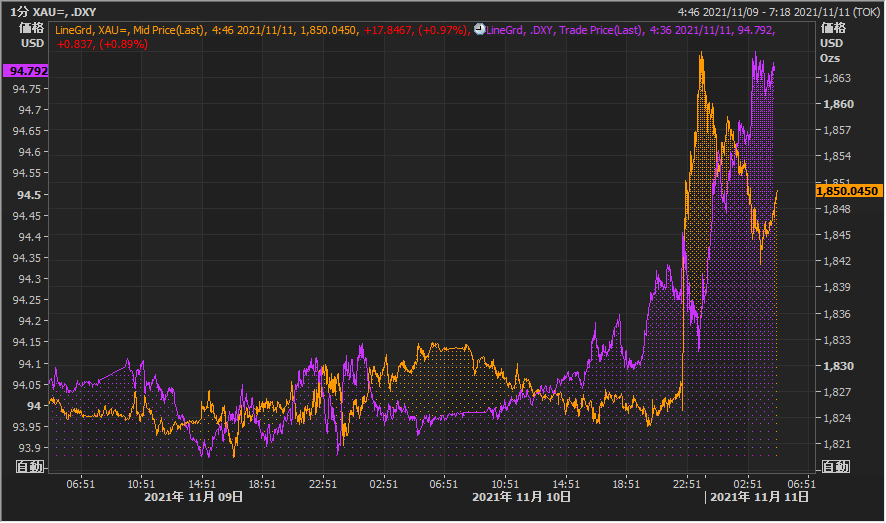
Task: Click the 94.45 left axis label
Action: click(27, 216)
